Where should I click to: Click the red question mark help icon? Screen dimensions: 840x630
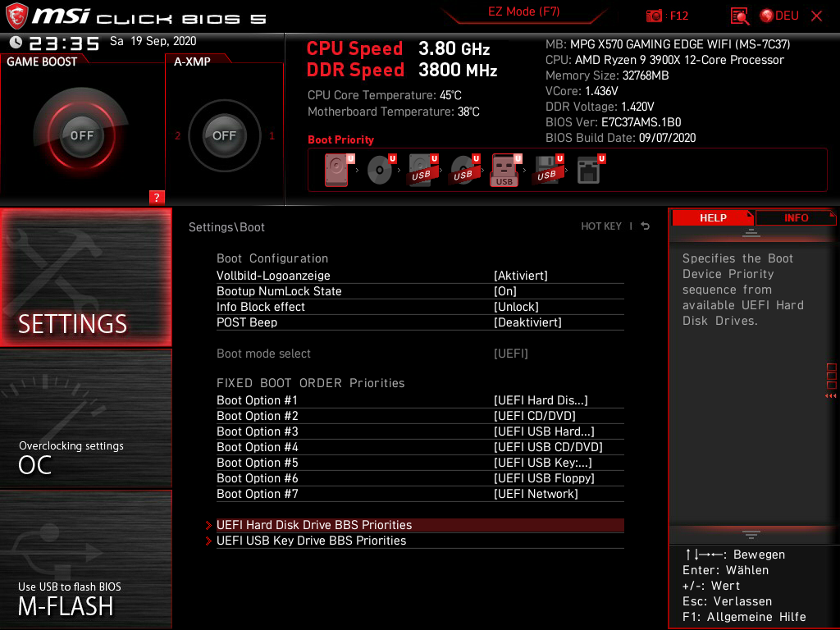(x=157, y=197)
